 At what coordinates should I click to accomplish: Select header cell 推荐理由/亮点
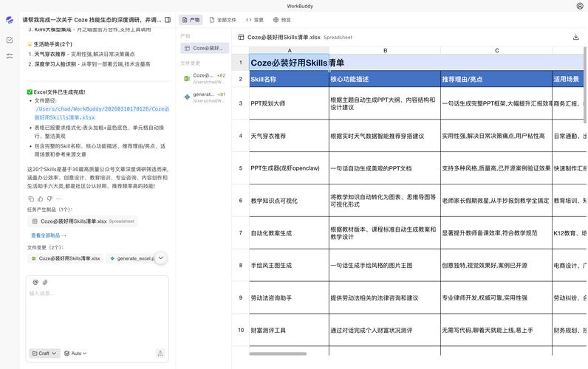coord(496,79)
